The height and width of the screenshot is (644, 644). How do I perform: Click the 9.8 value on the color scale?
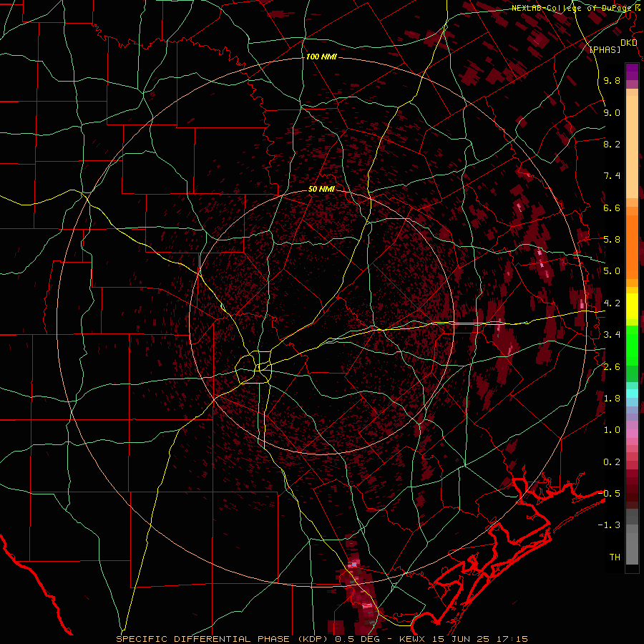612,80
